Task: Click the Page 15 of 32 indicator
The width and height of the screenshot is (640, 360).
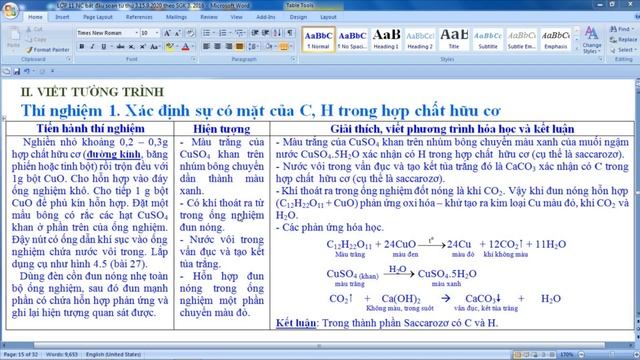Action: (x=20, y=355)
